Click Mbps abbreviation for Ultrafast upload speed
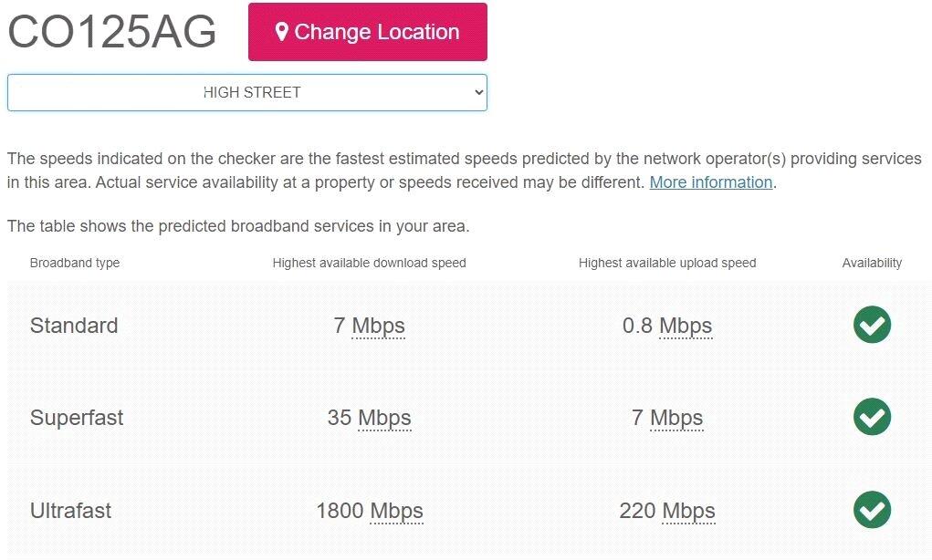 [x=688, y=511]
